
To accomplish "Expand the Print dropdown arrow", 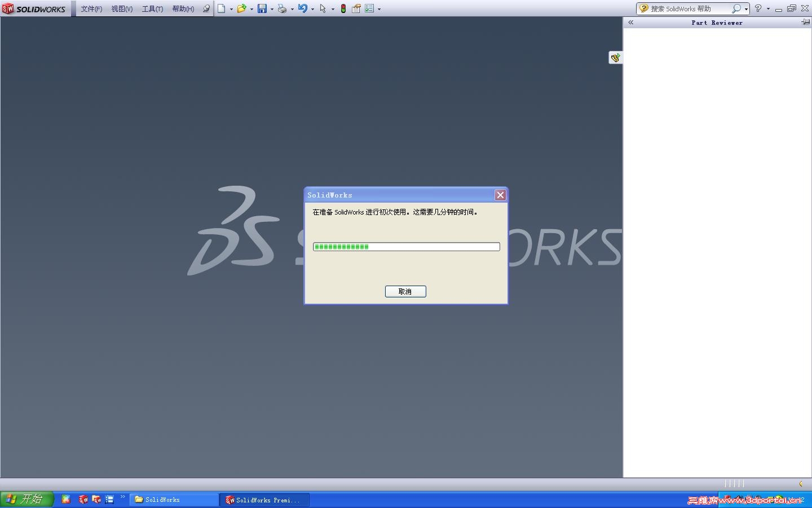I will pos(292,9).
